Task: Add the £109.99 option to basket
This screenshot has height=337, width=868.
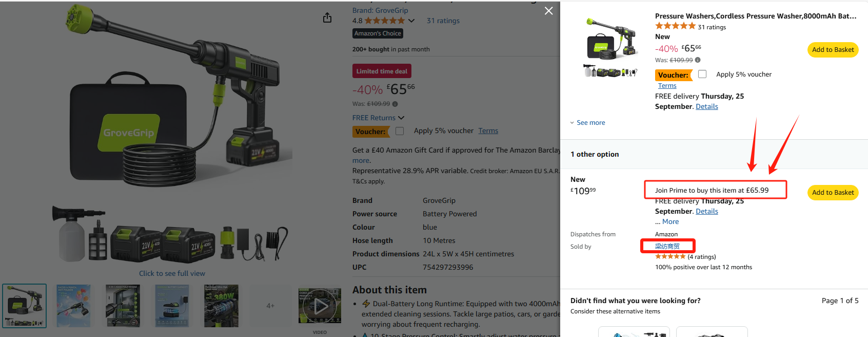Action: [x=833, y=193]
